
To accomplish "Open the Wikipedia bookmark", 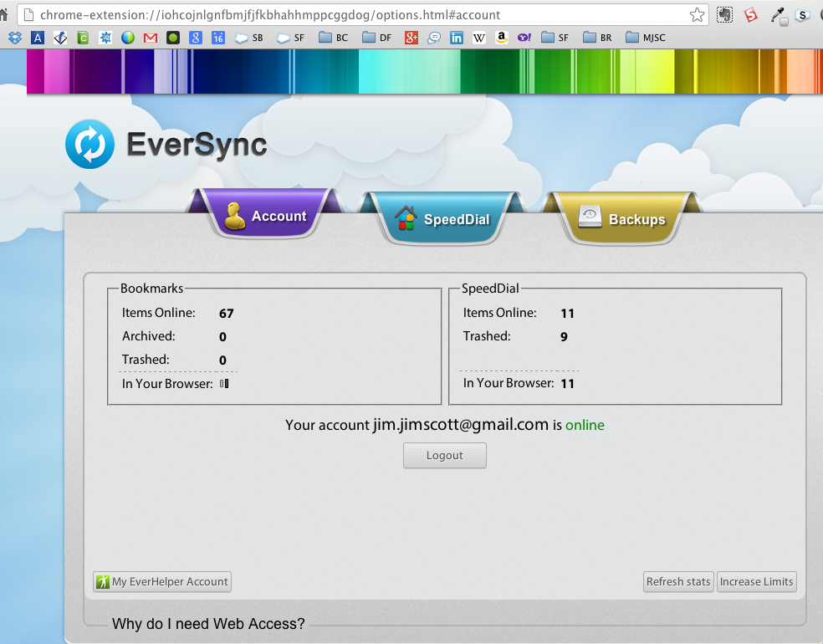I will click(x=479, y=38).
